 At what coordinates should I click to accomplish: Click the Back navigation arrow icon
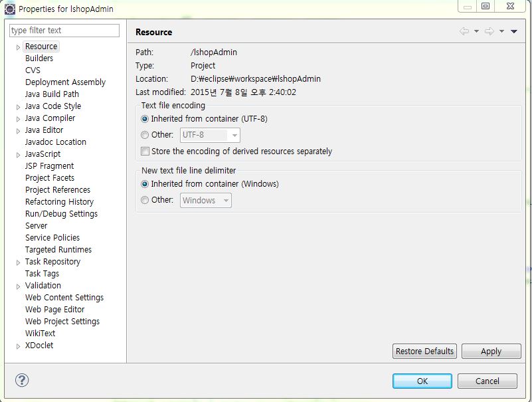click(464, 32)
